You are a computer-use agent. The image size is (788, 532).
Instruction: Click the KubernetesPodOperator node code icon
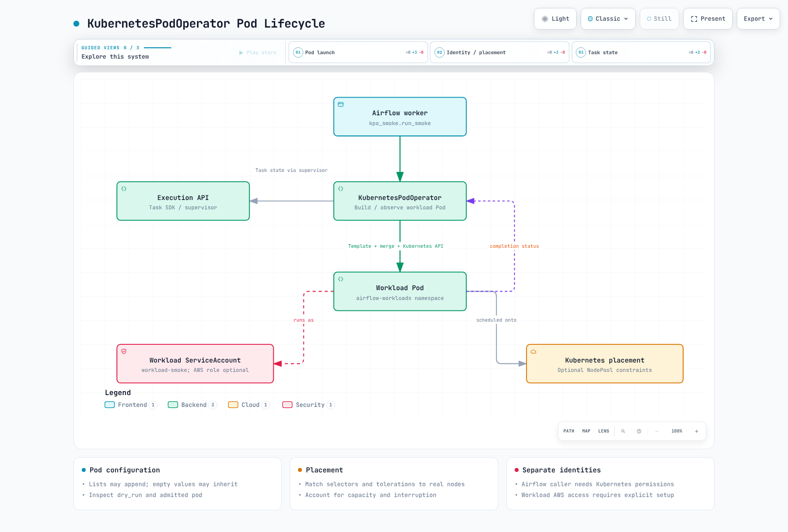click(x=341, y=189)
